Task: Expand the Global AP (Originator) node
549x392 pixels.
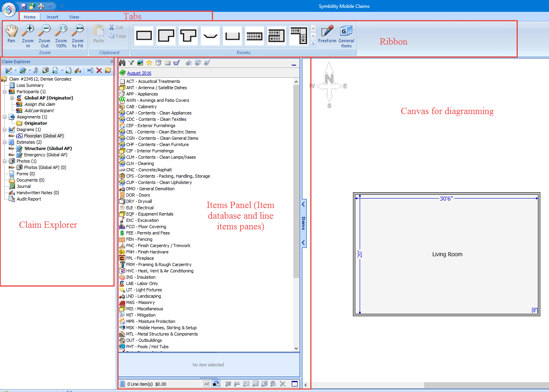Action: pyautogui.click(x=12, y=98)
